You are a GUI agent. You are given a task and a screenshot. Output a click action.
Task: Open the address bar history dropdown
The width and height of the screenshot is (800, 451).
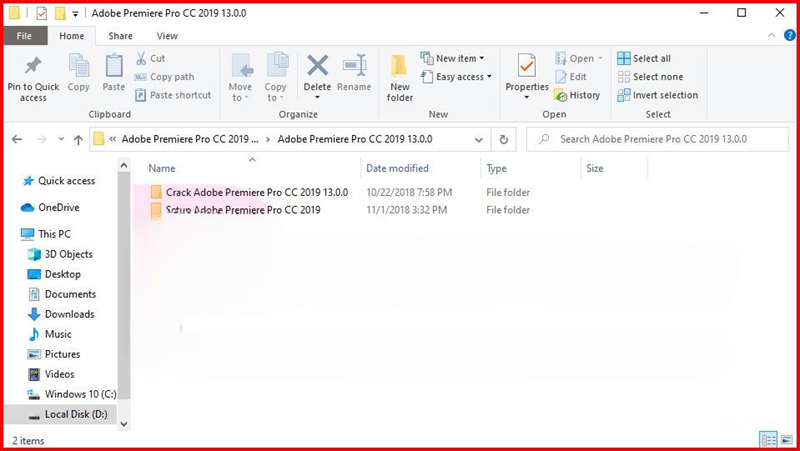(x=480, y=140)
